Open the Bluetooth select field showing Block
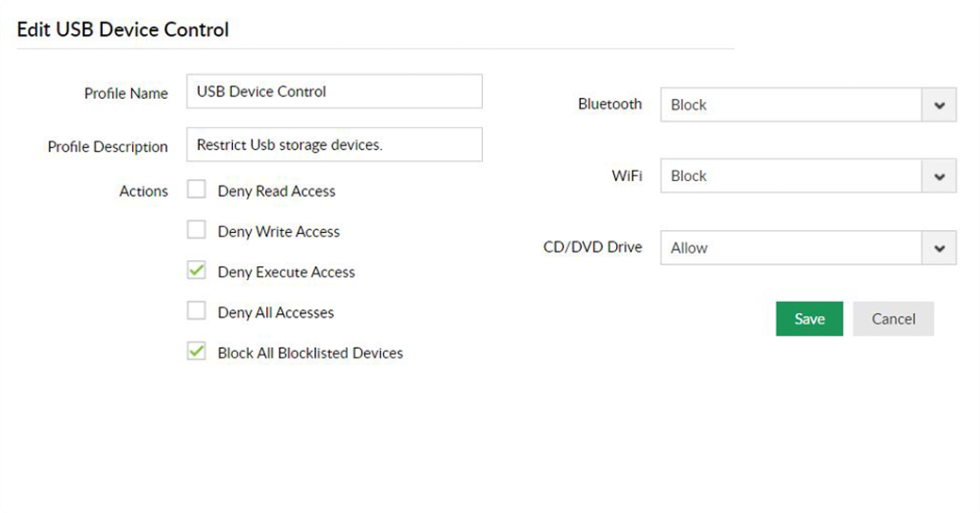The image size is (980, 513). click(790, 106)
